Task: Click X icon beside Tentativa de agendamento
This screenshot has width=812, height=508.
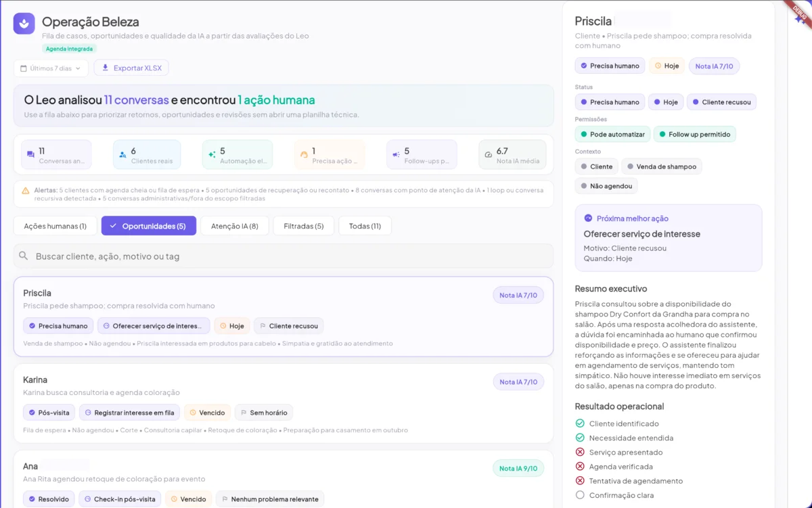Action: pyautogui.click(x=580, y=481)
